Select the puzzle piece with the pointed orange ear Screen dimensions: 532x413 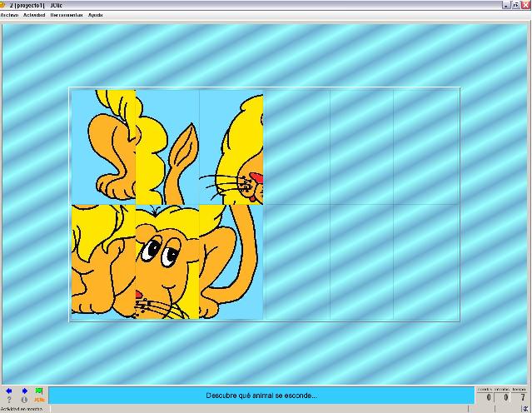pyautogui.click(x=167, y=147)
